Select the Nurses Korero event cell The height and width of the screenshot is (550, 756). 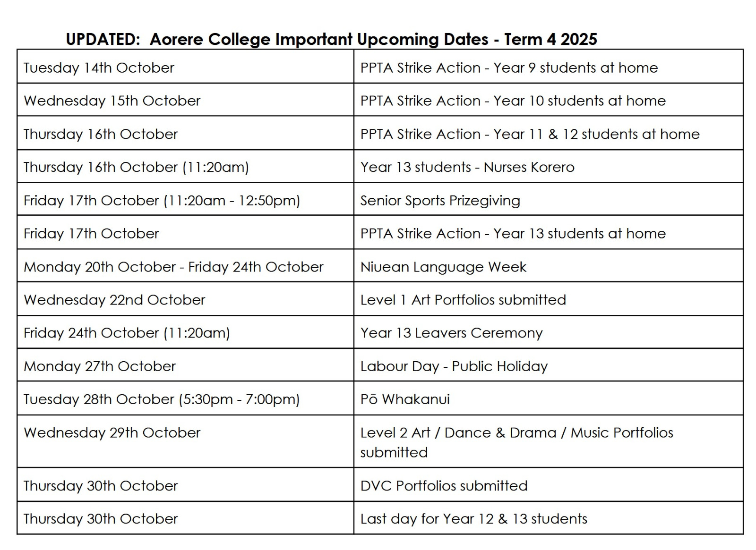point(467,167)
